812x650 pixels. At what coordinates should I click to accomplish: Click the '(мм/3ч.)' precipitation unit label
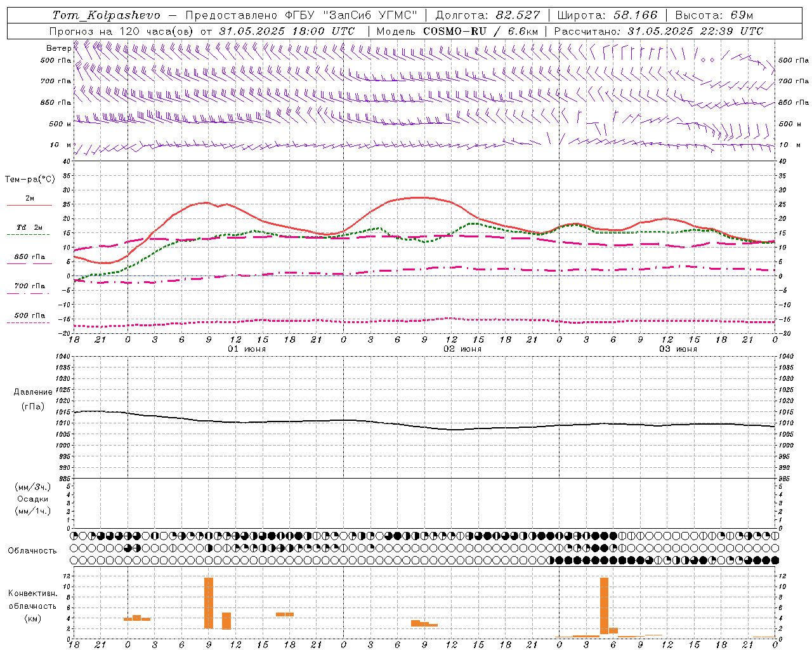32,487
